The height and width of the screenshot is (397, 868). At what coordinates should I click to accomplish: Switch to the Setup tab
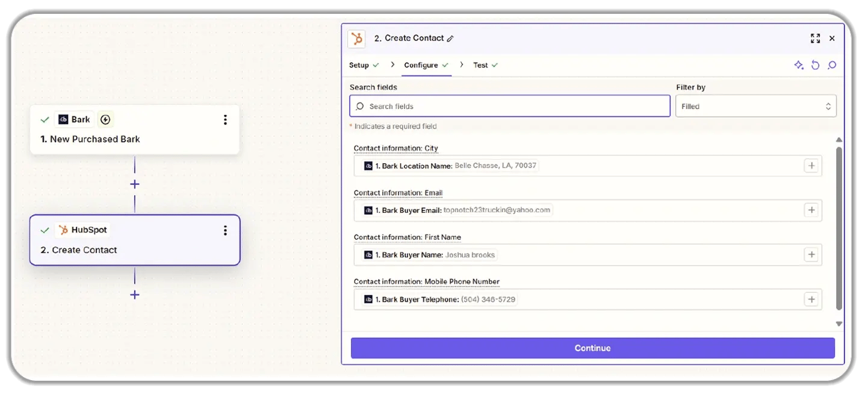[x=359, y=65]
